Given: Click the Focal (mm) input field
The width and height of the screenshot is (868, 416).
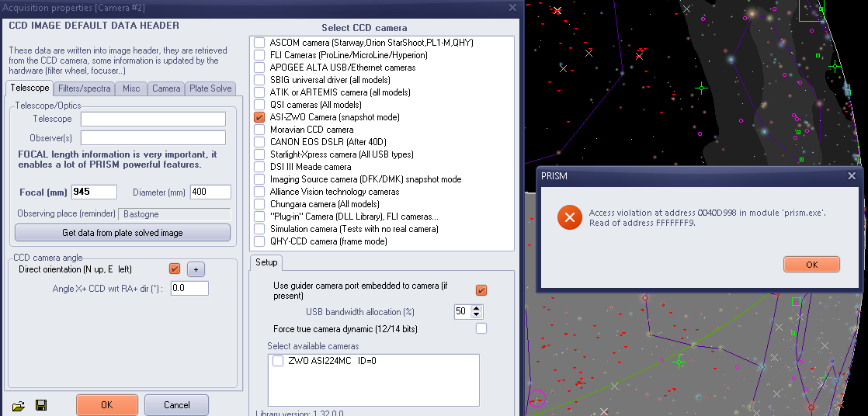Looking at the screenshot, I should [94, 192].
